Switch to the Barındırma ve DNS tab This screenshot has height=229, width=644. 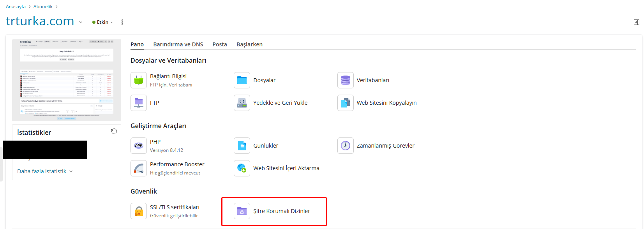pyautogui.click(x=178, y=44)
